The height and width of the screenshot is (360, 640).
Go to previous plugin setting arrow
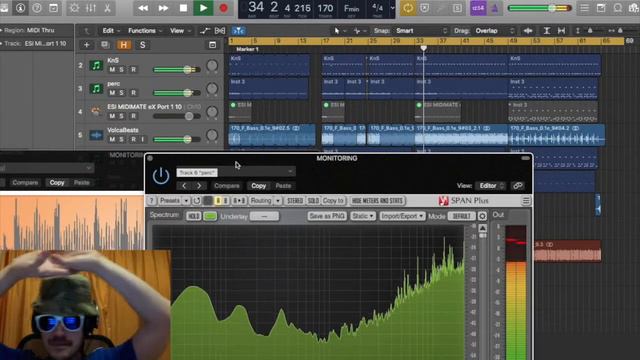point(184,186)
